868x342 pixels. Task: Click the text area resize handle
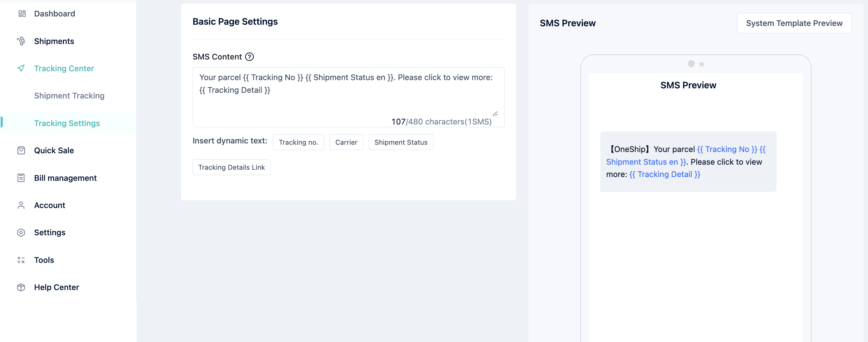coord(495,114)
